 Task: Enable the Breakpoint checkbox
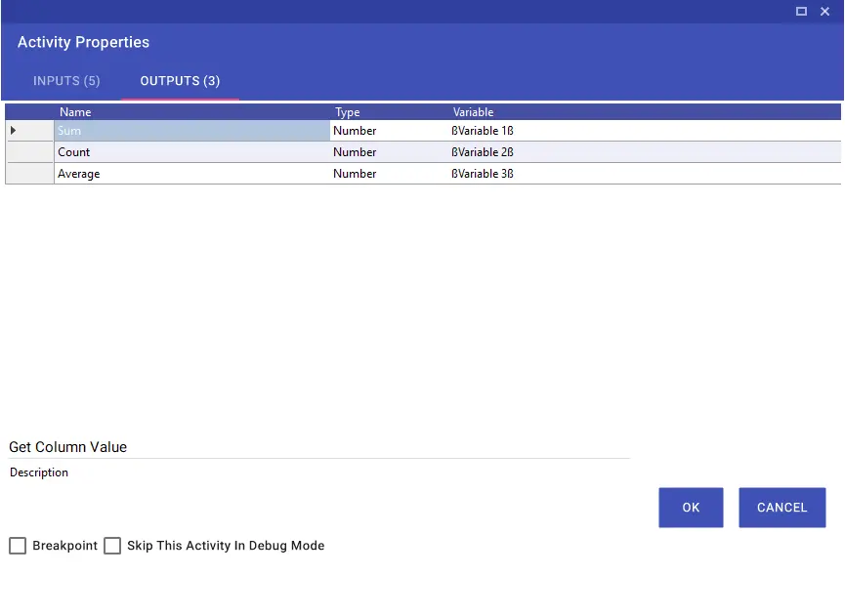click(x=18, y=546)
